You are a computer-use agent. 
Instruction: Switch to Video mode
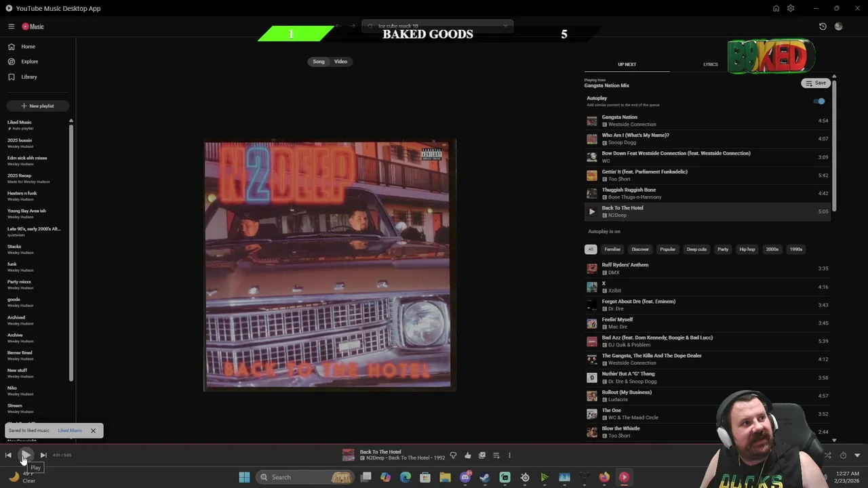(340, 62)
